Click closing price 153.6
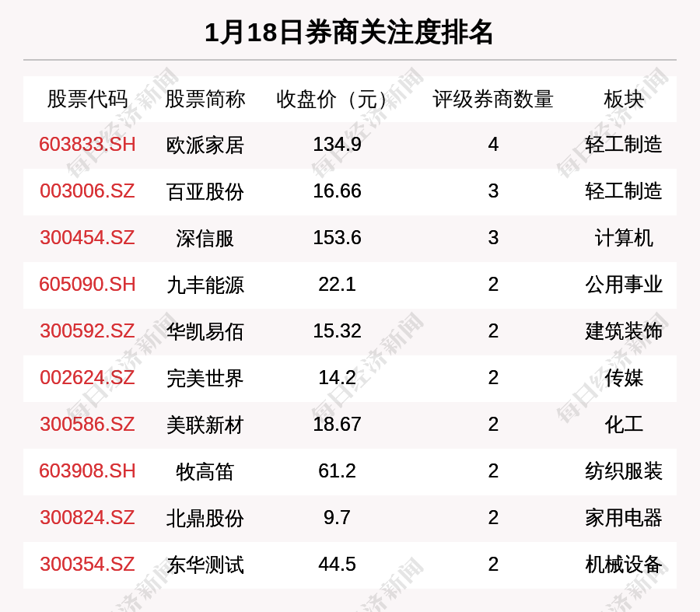700x612 pixels. coord(337,237)
